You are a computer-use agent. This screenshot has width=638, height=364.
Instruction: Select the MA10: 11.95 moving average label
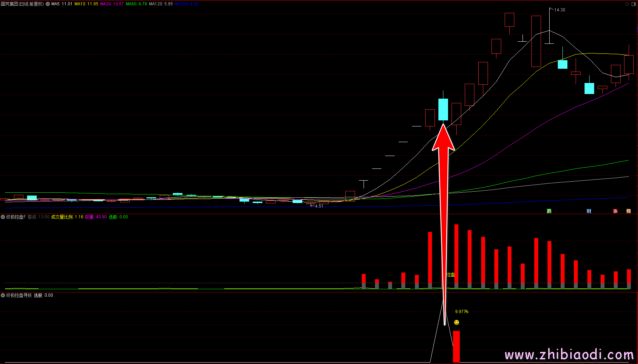pos(86,4)
